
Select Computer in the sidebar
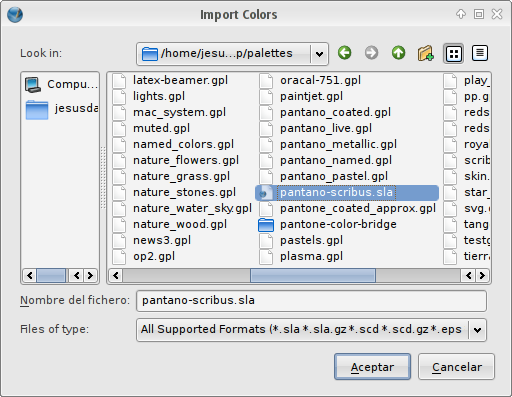click(61, 84)
